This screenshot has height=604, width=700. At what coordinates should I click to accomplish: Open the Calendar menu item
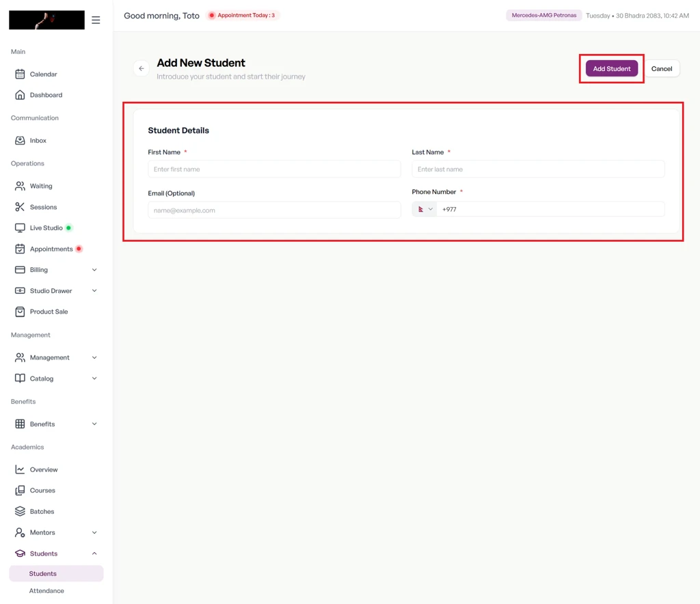[x=43, y=74]
